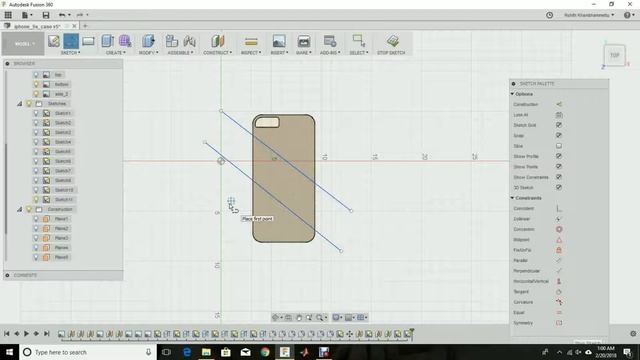Open the SKETCH menu

point(70,53)
